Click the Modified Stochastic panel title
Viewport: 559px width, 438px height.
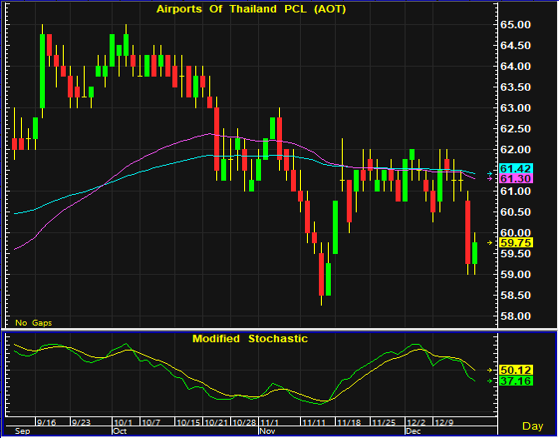pos(250,339)
